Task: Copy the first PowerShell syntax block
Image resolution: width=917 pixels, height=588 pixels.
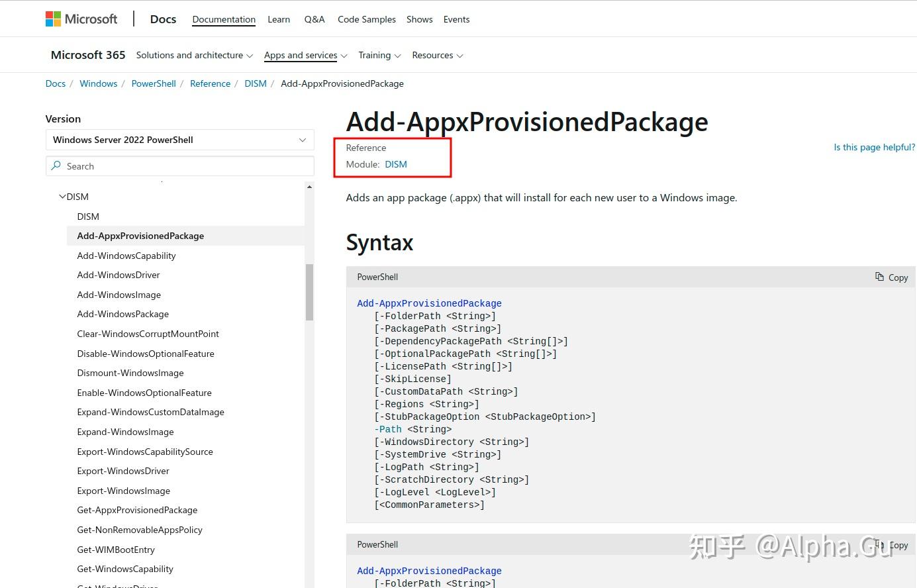Action: [x=891, y=277]
